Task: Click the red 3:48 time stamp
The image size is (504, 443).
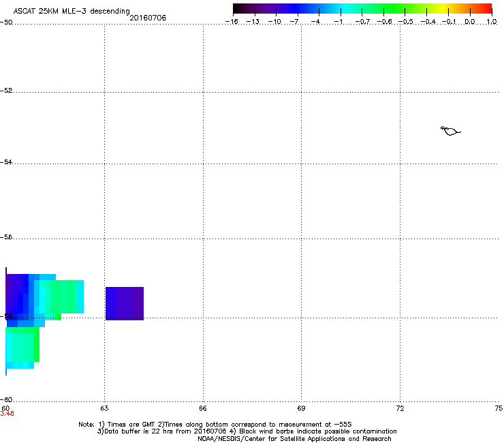Action: tap(7, 414)
